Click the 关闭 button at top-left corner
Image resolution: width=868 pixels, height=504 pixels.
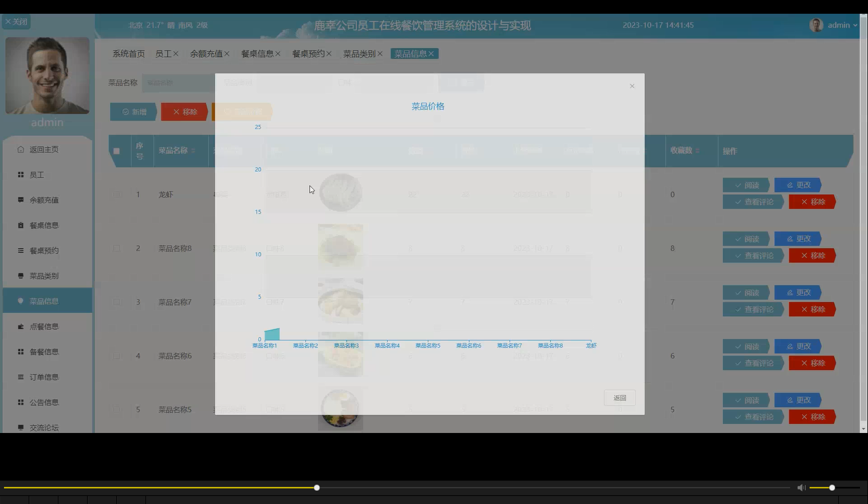point(16,22)
